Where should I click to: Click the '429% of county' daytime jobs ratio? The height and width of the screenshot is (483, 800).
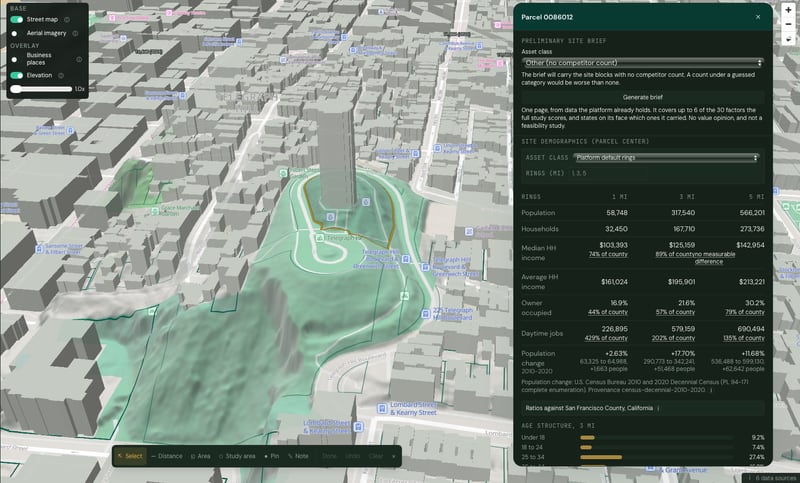tap(606, 338)
